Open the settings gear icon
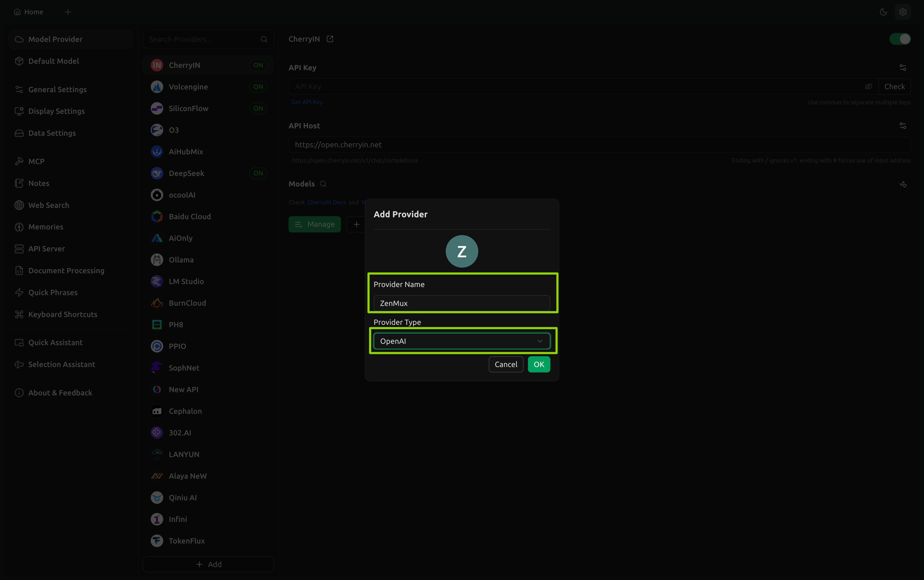The width and height of the screenshot is (924, 580). (x=903, y=12)
